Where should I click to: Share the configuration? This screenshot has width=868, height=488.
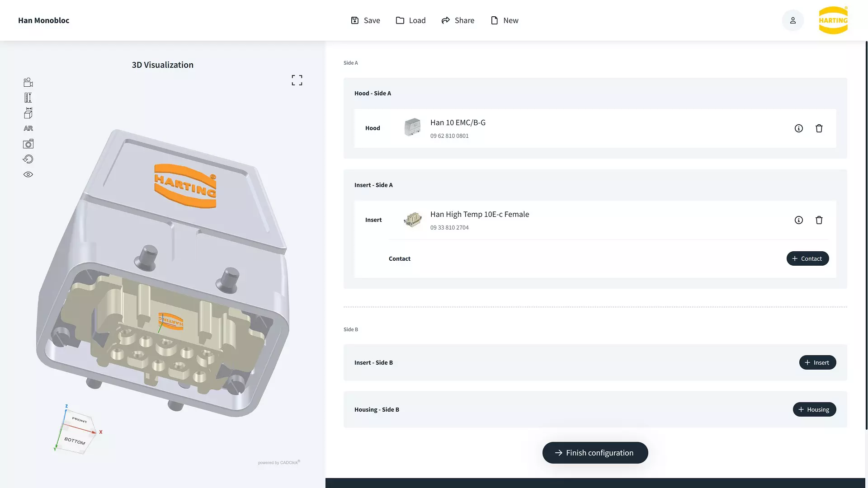(x=458, y=20)
